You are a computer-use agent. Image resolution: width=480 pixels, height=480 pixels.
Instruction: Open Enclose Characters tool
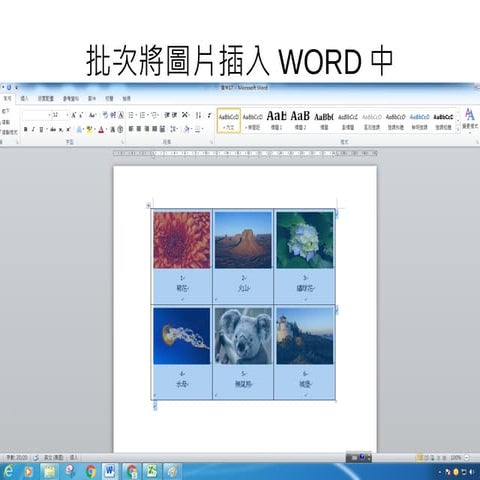121,129
